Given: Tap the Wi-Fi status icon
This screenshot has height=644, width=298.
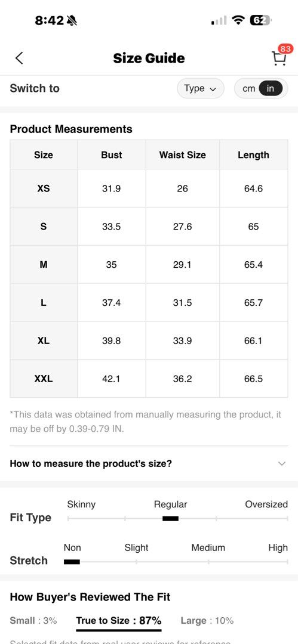Looking at the screenshot, I should (x=238, y=20).
